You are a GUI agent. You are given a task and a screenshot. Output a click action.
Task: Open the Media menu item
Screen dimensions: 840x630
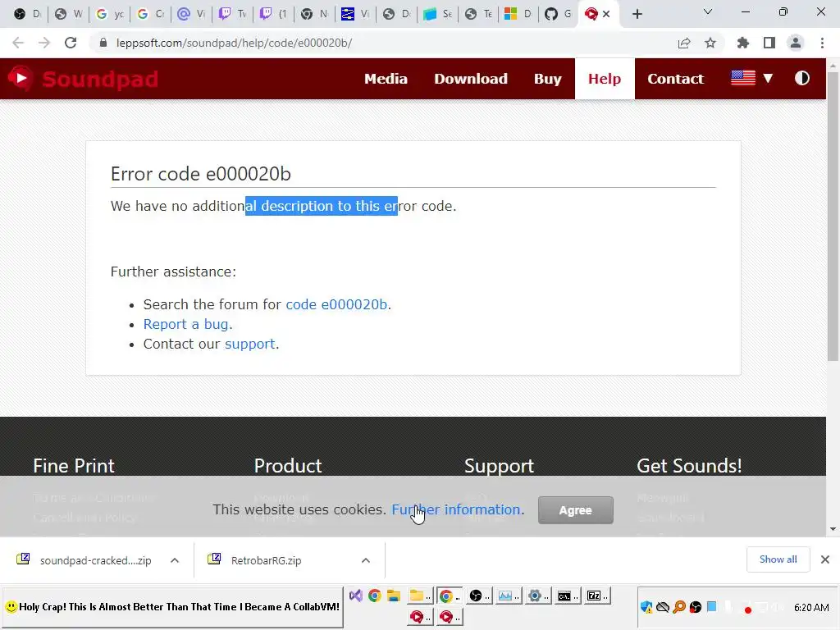pyautogui.click(x=386, y=79)
